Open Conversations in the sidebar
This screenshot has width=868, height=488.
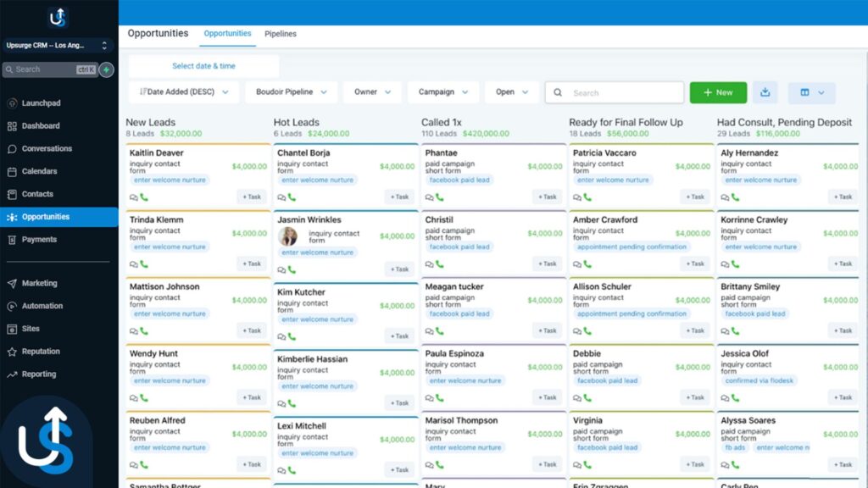[x=47, y=148]
